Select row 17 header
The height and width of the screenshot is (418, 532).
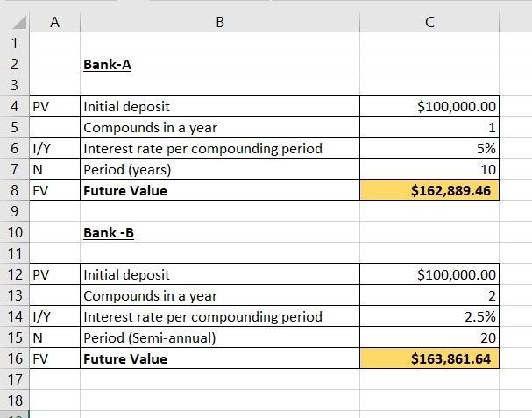tap(15, 379)
